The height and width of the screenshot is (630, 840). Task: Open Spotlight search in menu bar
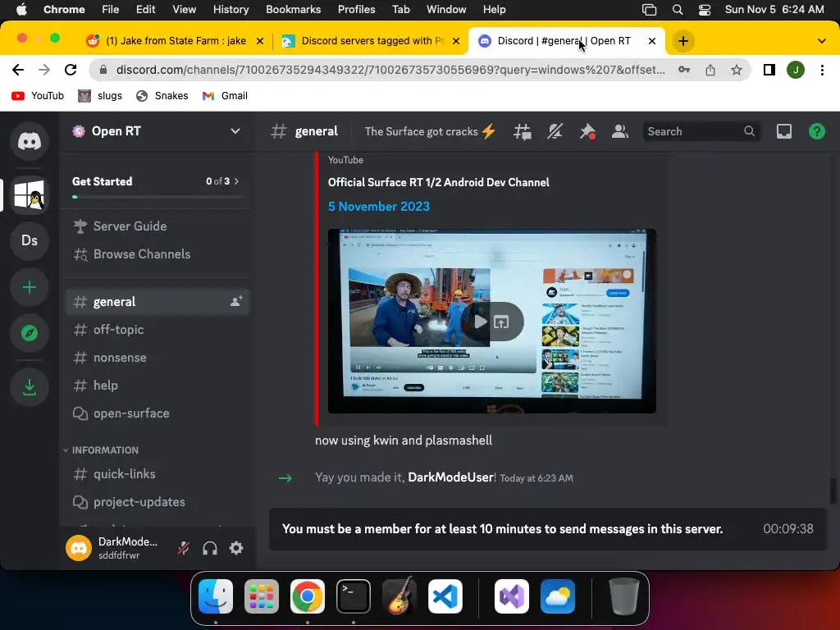pos(677,9)
